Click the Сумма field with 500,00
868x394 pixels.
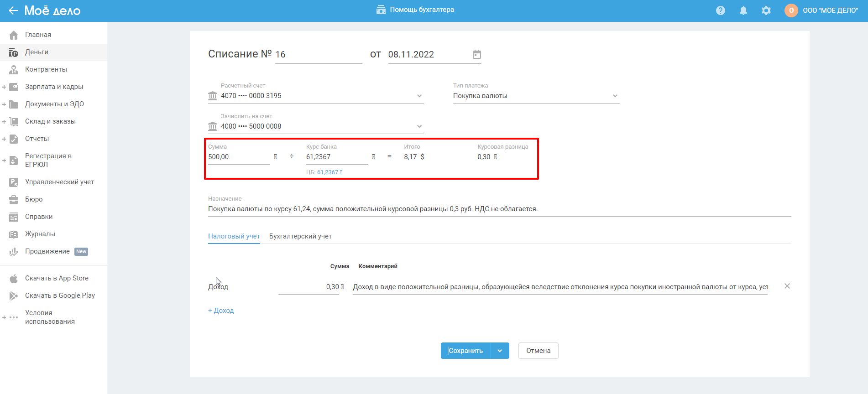pos(239,157)
